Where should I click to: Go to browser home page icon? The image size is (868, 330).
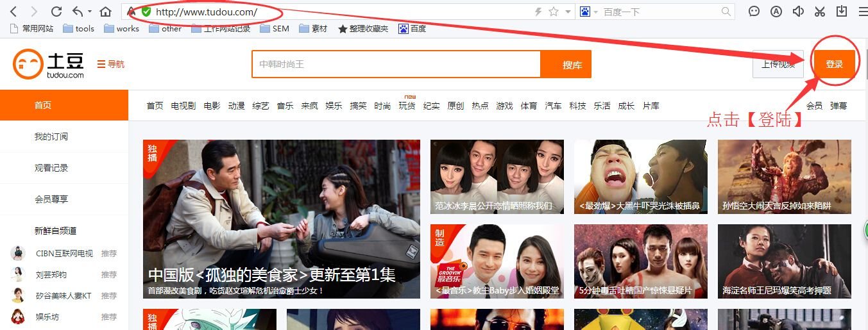pos(106,12)
